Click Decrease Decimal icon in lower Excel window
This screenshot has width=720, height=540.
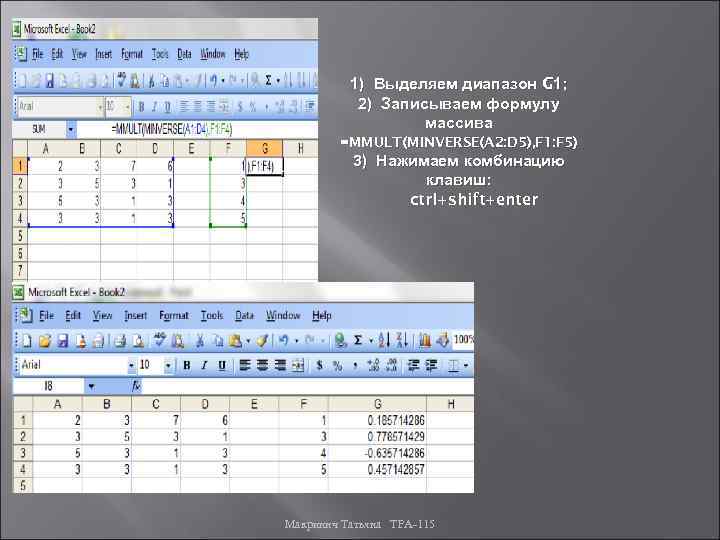(x=392, y=366)
